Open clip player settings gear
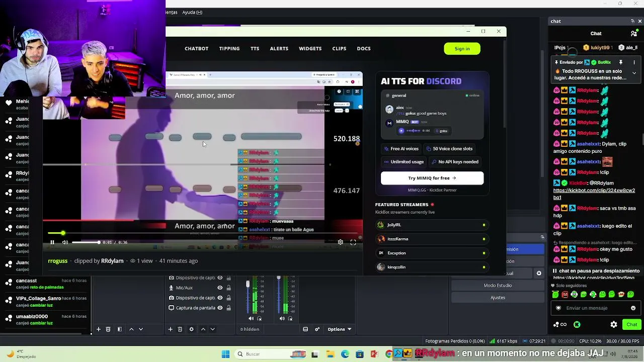The height and width of the screenshot is (362, 644). (x=341, y=242)
